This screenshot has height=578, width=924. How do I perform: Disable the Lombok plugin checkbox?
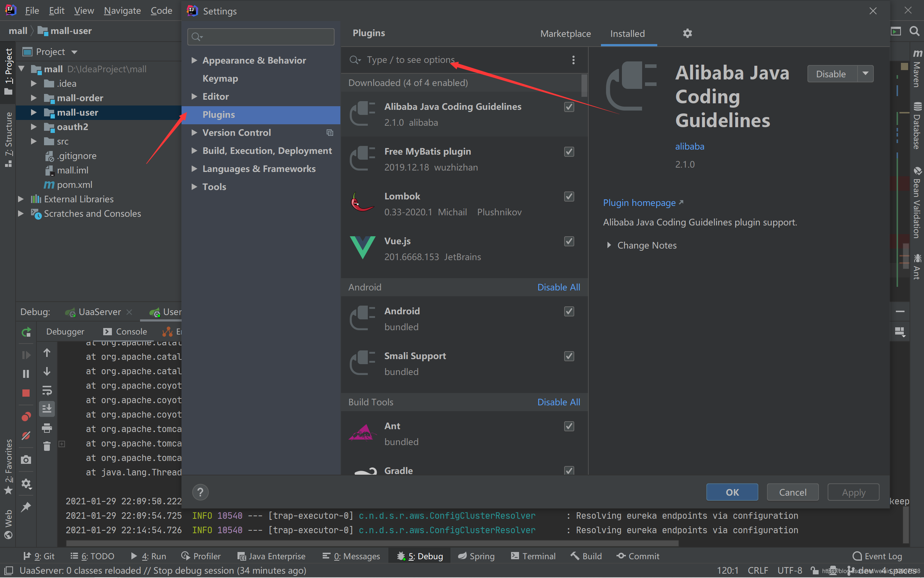pyautogui.click(x=569, y=197)
